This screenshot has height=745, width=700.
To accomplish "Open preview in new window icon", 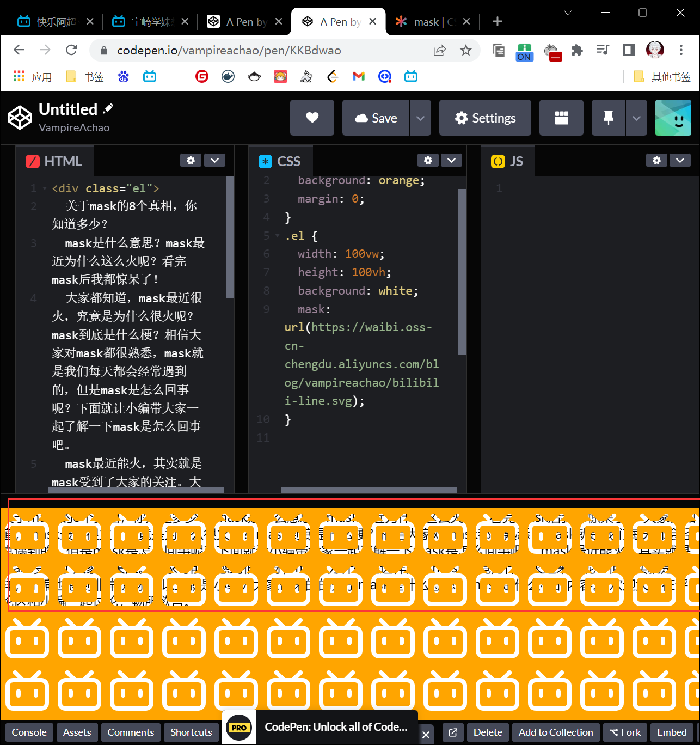I will (453, 732).
